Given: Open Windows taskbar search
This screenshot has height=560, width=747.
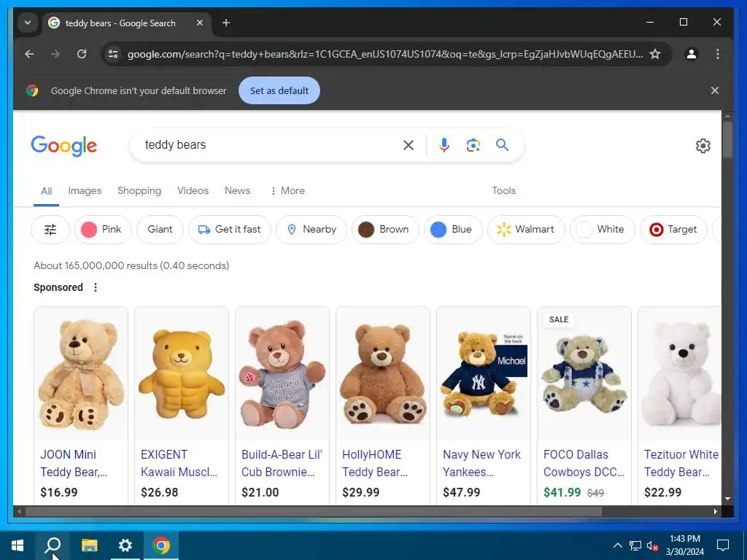Looking at the screenshot, I should 53,545.
